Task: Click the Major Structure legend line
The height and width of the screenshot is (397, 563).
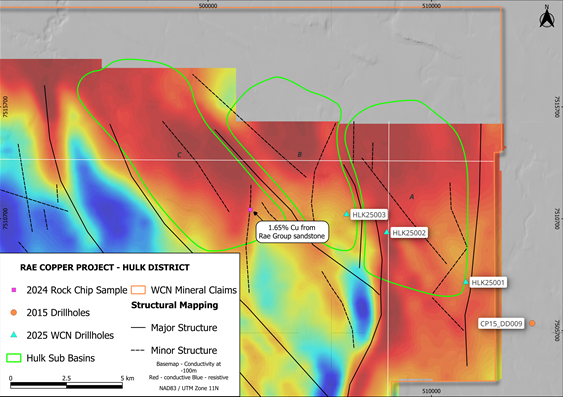Action: 138,327
